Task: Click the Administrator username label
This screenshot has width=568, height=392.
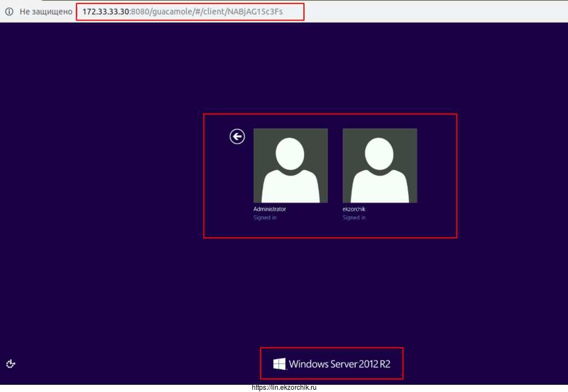Action: [270, 210]
